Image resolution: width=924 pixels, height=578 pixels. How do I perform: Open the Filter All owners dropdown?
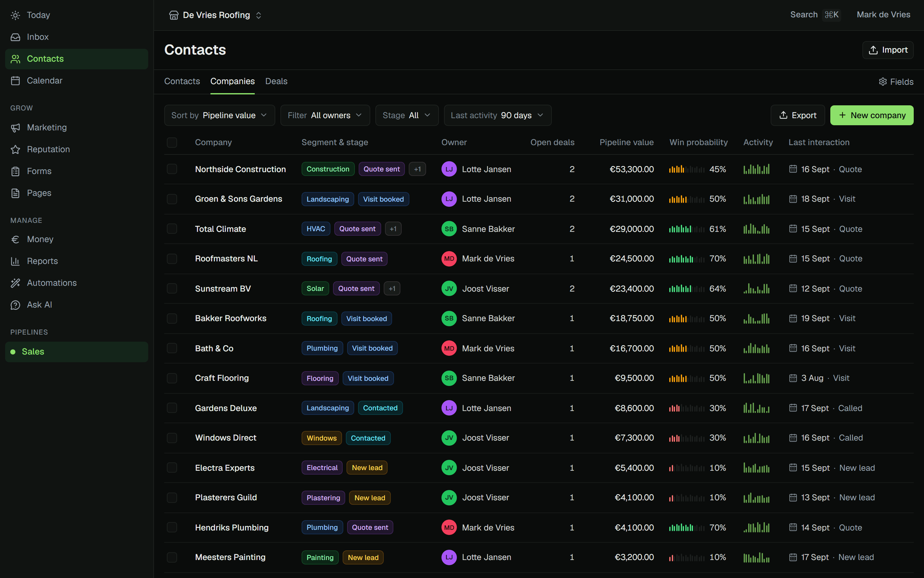coord(325,116)
